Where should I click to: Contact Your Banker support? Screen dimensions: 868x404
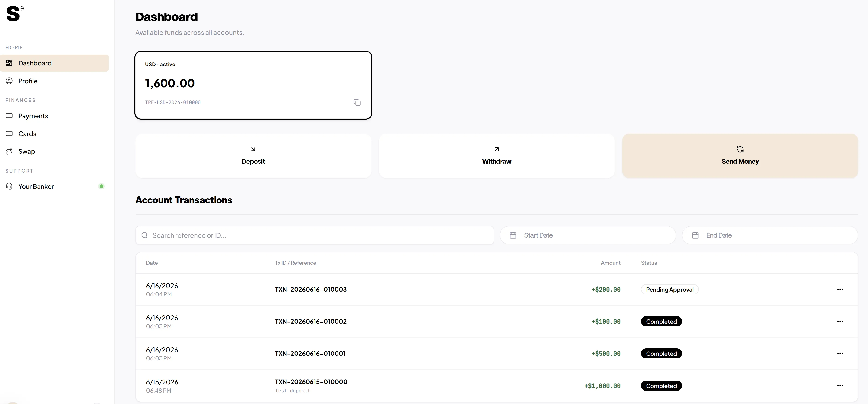(54, 186)
